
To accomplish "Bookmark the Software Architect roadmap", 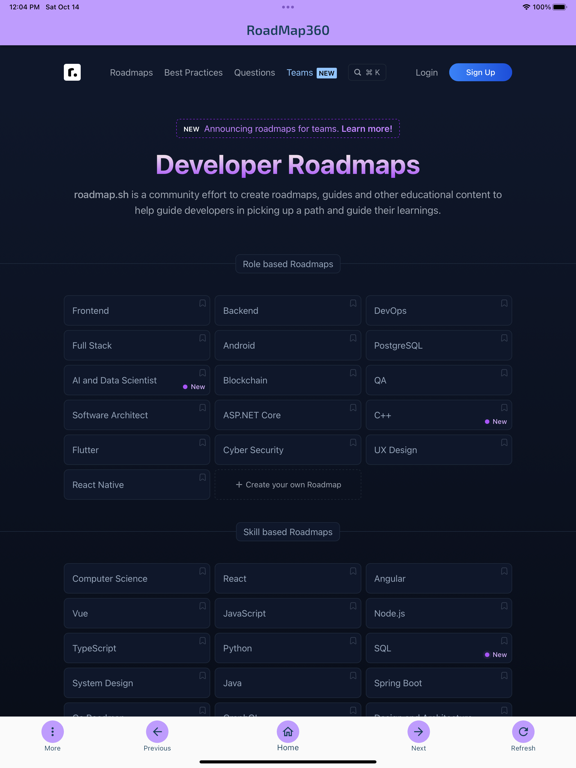I will click(202, 408).
